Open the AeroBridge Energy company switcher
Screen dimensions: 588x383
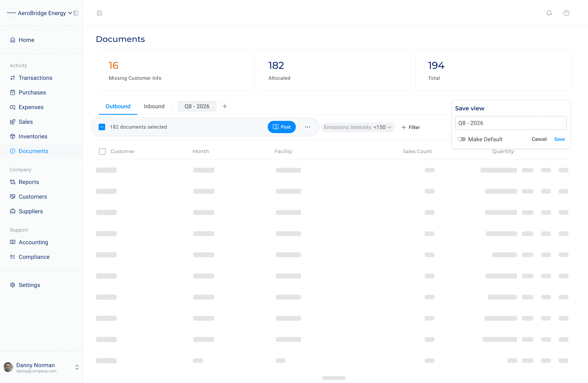42,13
